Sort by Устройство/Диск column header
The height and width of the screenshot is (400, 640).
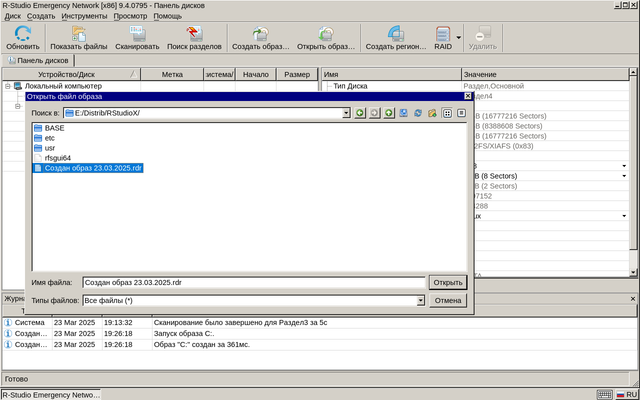tap(71, 74)
